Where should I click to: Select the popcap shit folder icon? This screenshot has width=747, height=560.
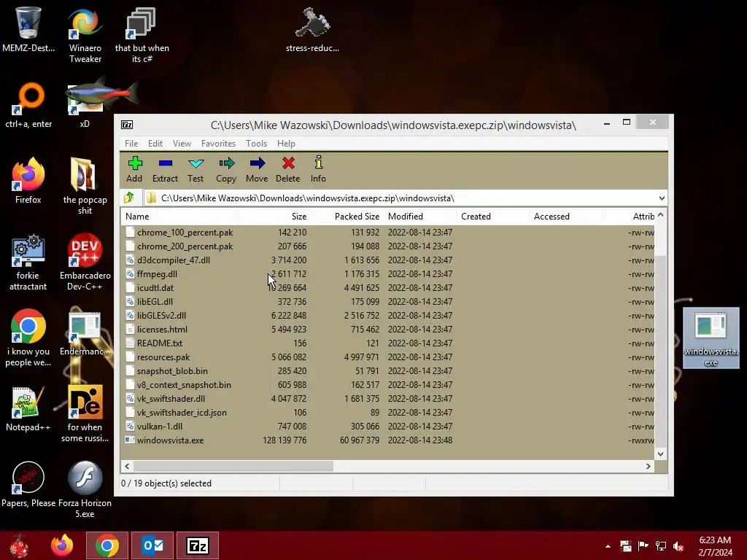click(85, 186)
